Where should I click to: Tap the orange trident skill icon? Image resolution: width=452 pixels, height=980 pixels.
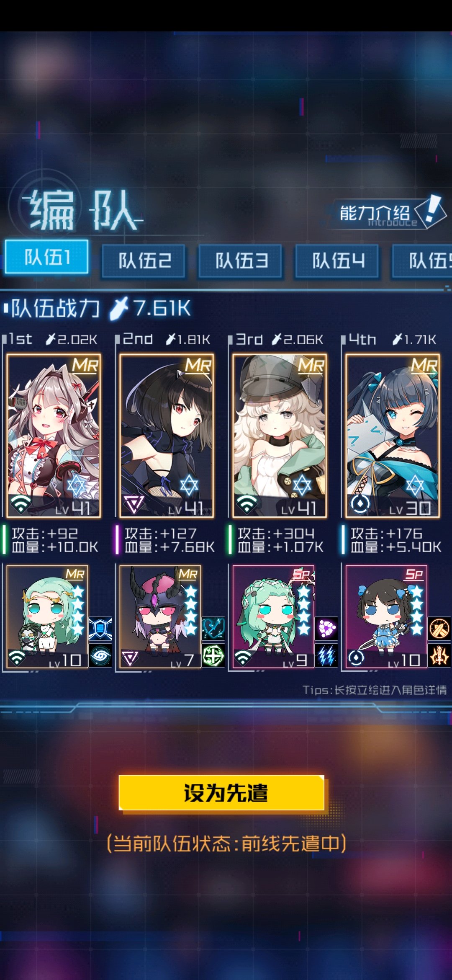(x=439, y=655)
